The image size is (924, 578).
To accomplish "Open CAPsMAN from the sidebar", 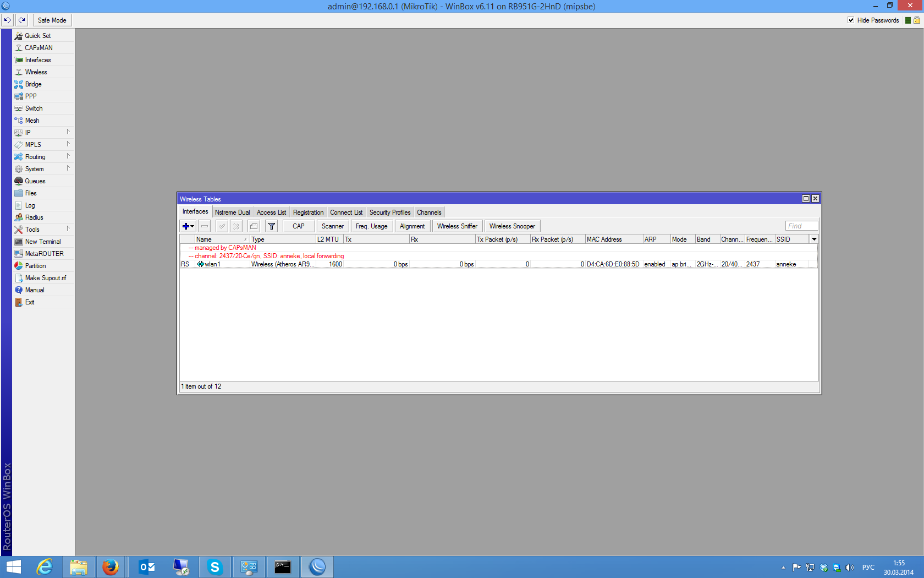I will pyautogui.click(x=38, y=48).
